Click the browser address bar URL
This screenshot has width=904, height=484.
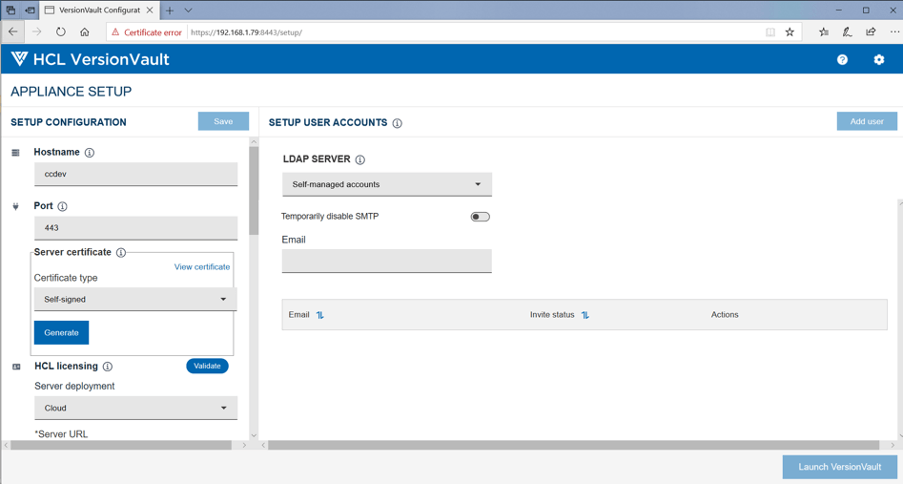click(x=246, y=32)
